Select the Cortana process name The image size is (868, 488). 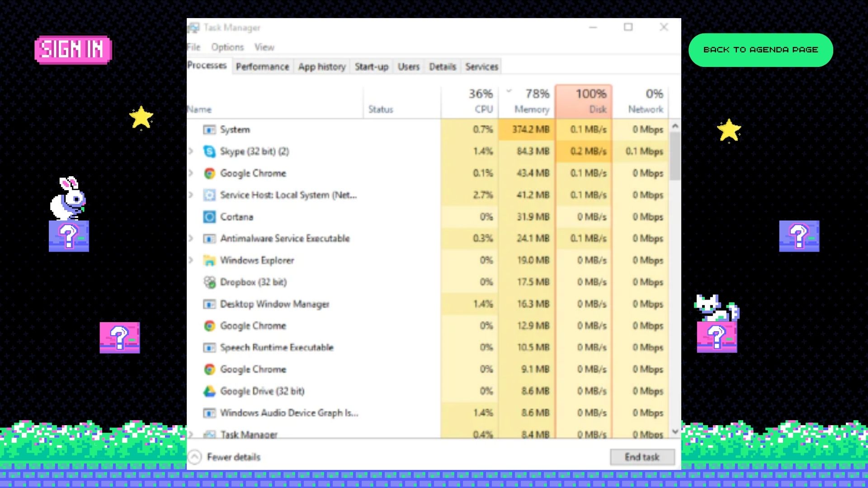pos(236,217)
